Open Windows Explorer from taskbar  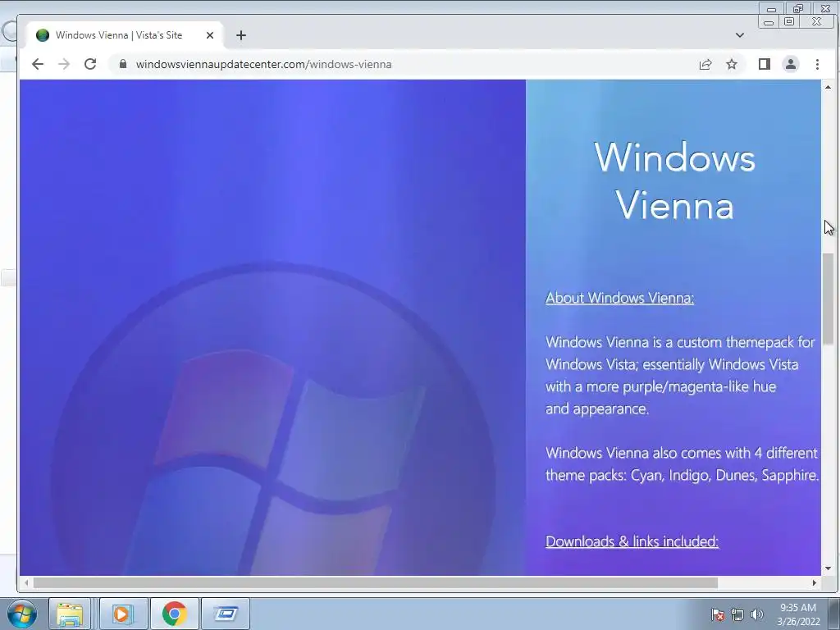pyautogui.click(x=71, y=614)
